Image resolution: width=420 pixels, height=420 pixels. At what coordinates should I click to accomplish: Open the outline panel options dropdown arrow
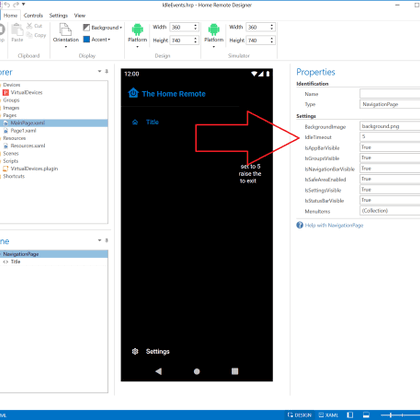coord(99,240)
